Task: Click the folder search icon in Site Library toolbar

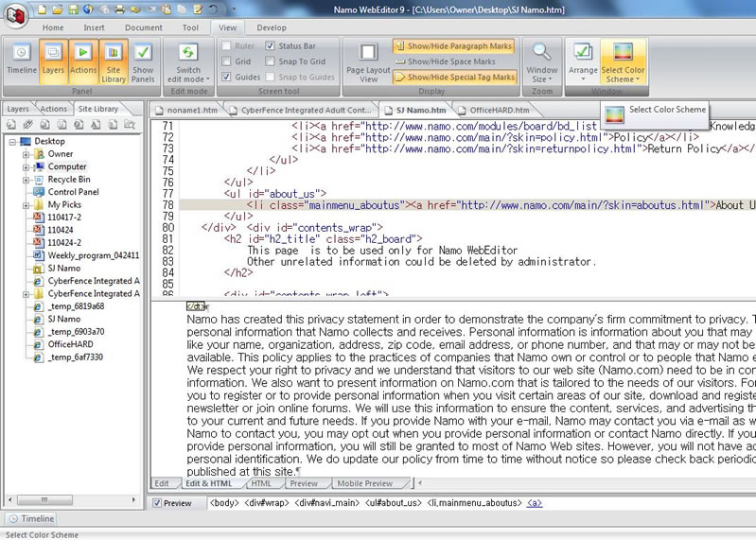Action: (130, 125)
